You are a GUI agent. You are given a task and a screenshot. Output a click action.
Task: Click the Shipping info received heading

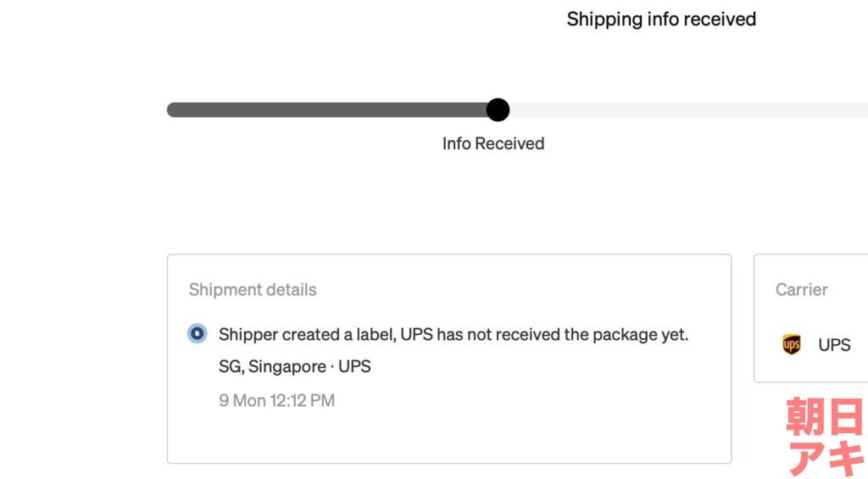(661, 19)
